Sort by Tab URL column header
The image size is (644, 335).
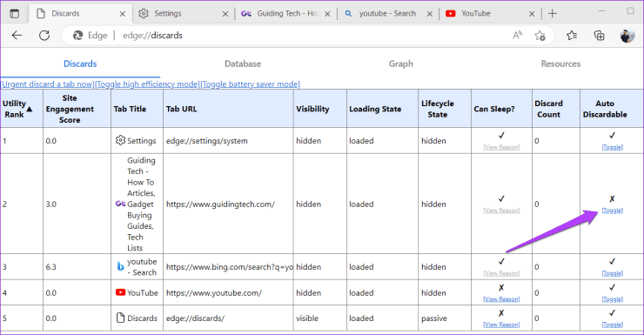tap(228, 109)
